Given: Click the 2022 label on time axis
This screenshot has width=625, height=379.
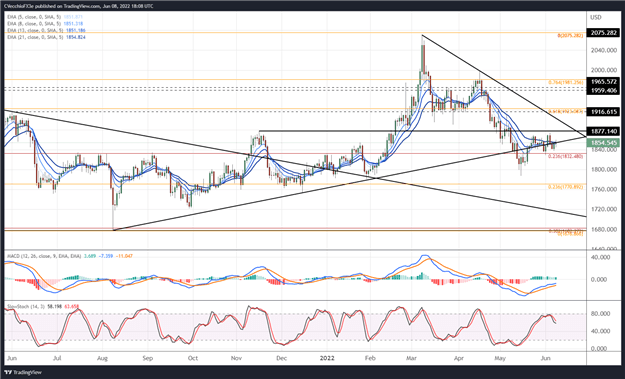Looking at the screenshot, I should [328, 358].
